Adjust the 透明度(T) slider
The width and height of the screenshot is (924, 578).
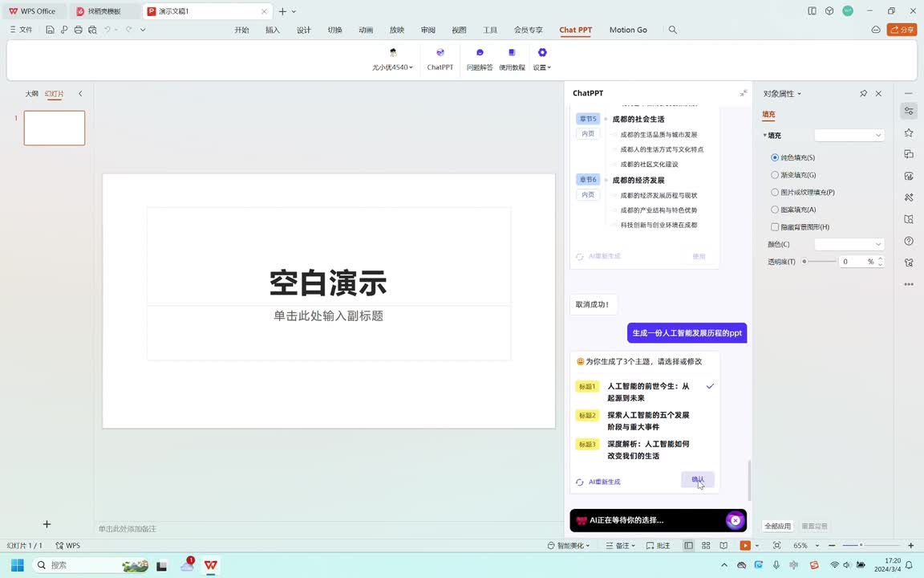tap(805, 262)
